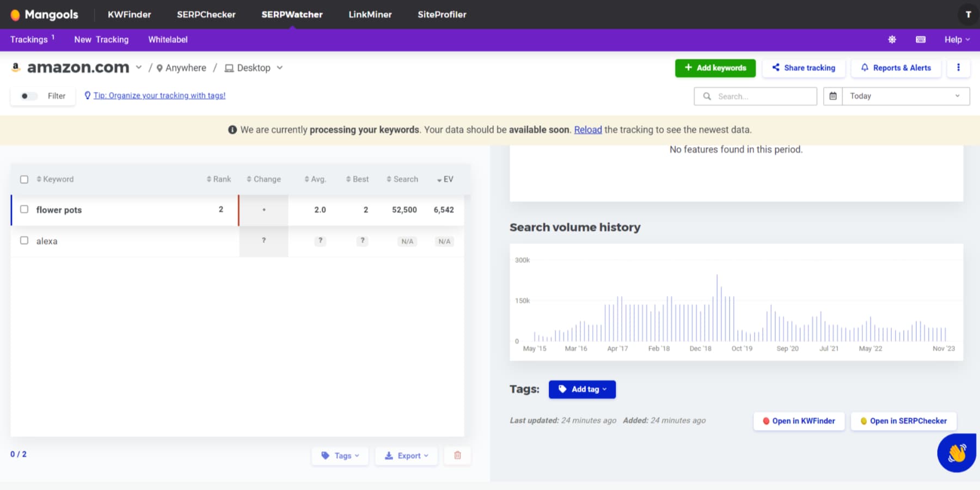Viewport: 980px width, 490px height.
Task: Switch to the KWFinder tab
Action: pos(129,14)
